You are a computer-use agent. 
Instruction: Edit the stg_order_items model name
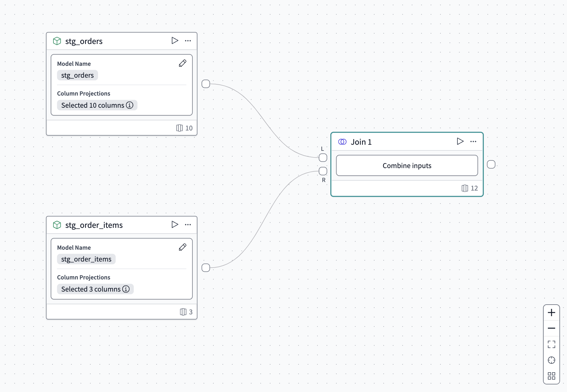point(182,247)
